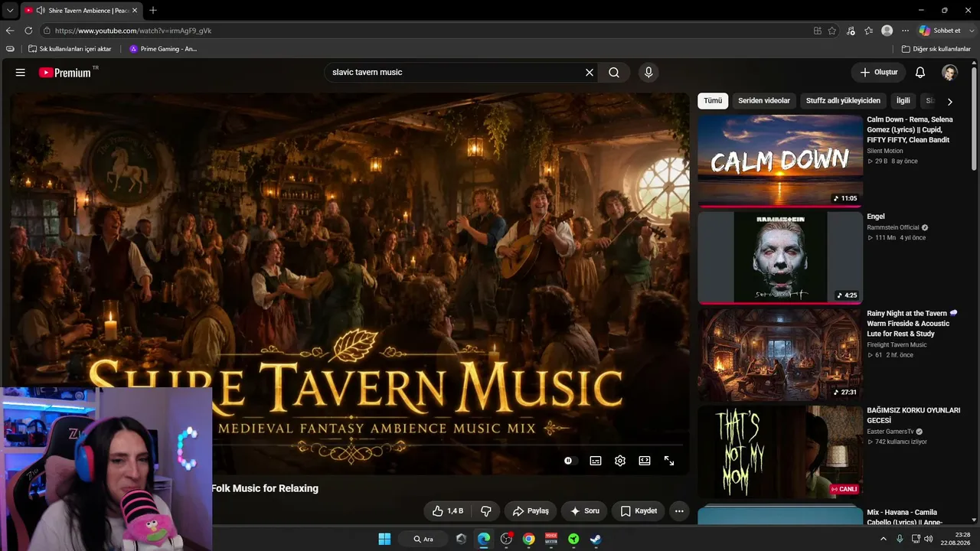
Task: Select the Seriden videolar chip
Action: pyautogui.click(x=764, y=101)
